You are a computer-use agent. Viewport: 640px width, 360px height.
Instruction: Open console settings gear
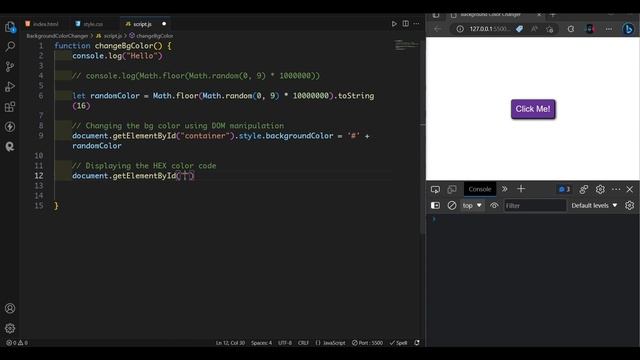[x=629, y=205]
